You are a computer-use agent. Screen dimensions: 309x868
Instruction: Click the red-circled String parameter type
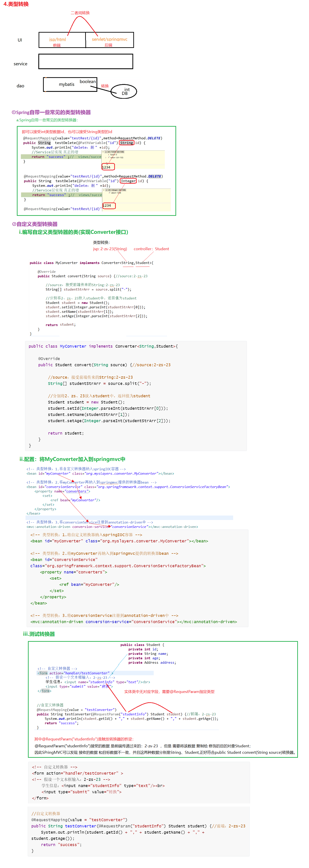127,143
